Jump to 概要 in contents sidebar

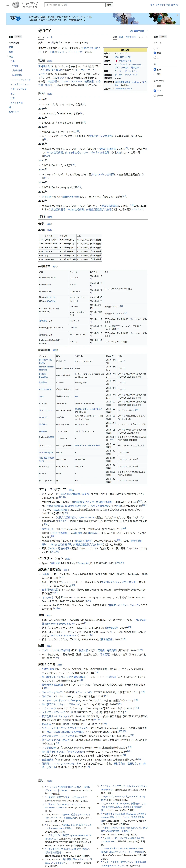pos(11,47)
